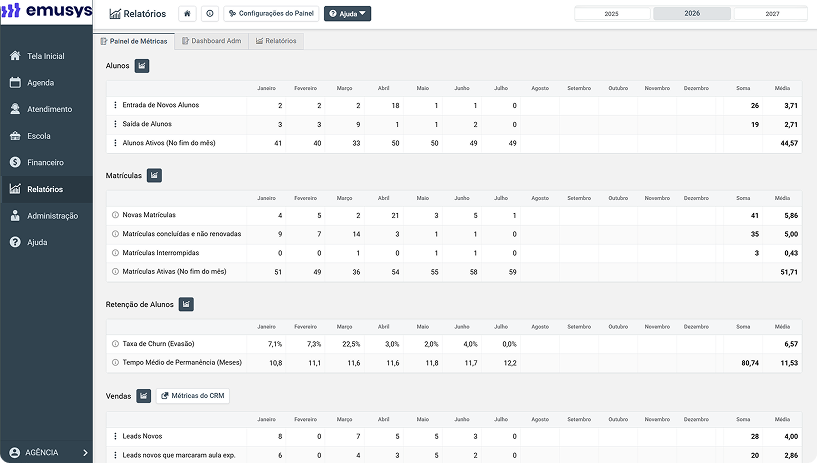Click the Vendas section heading

(x=118, y=396)
